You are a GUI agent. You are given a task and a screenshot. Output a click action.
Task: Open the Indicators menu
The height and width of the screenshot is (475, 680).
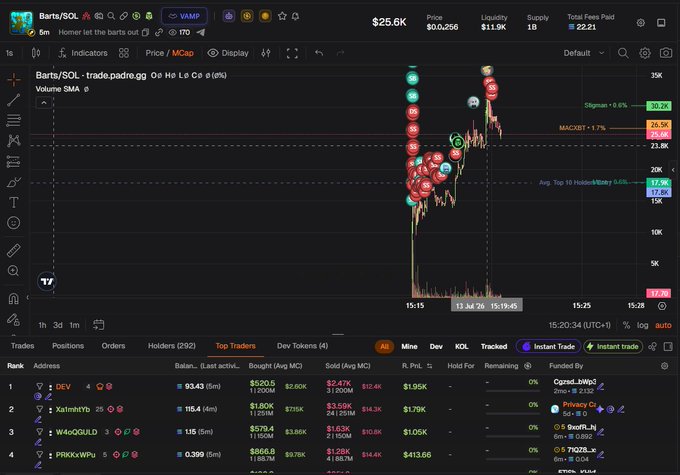click(x=83, y=53)
